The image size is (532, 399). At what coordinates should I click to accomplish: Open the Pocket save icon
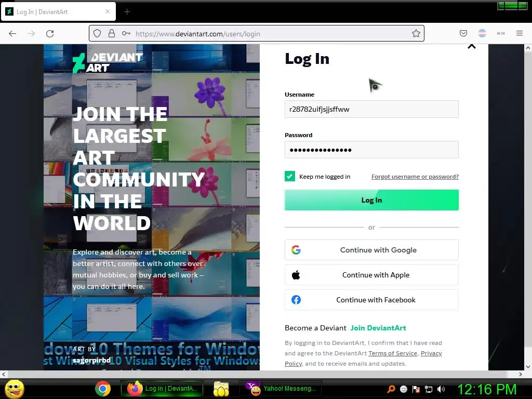pyautogui.click(x=463, y=33)
